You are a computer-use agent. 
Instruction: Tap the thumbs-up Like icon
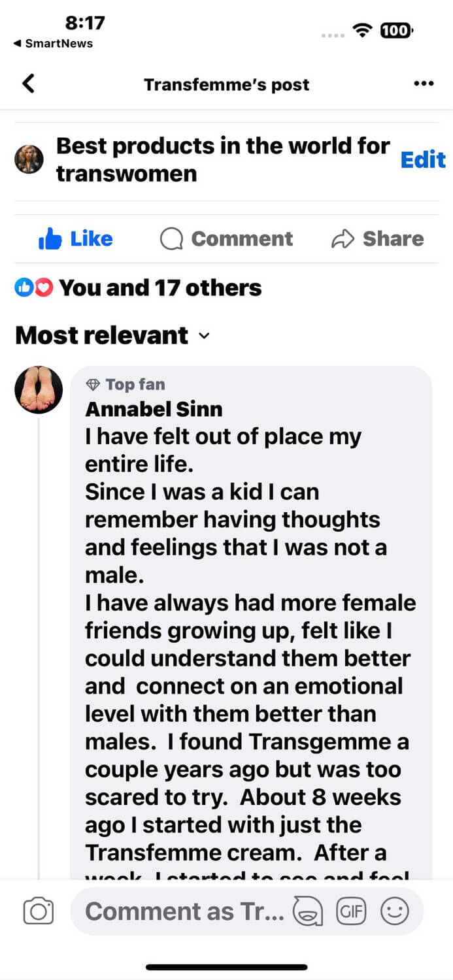coord(50,239)
